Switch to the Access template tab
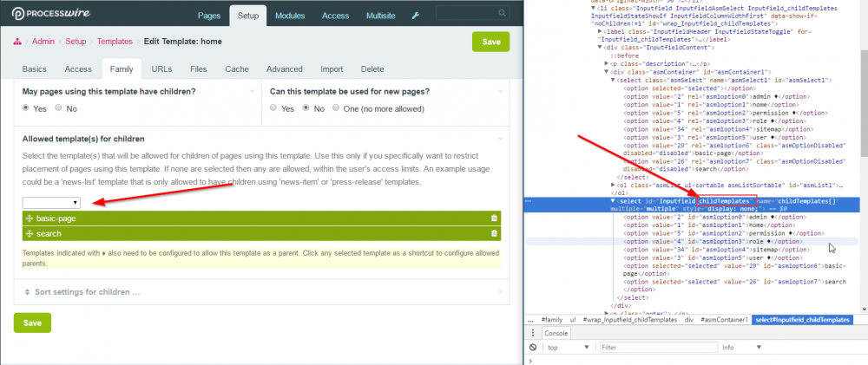The image size is (868, 365). (x=78, y=69)
